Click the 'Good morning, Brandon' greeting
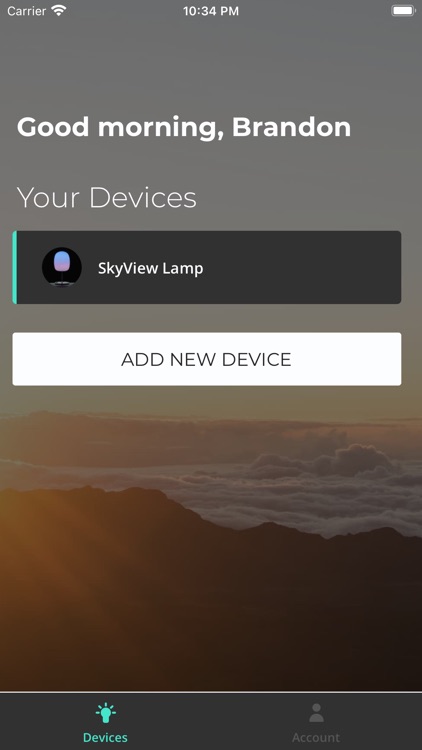The width and height of the screenshot is (422, 750). click(x=184, y=127)
